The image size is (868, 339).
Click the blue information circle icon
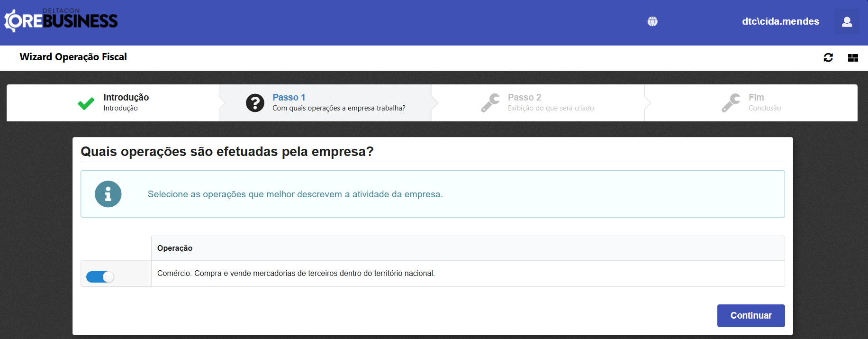(108, 194)
